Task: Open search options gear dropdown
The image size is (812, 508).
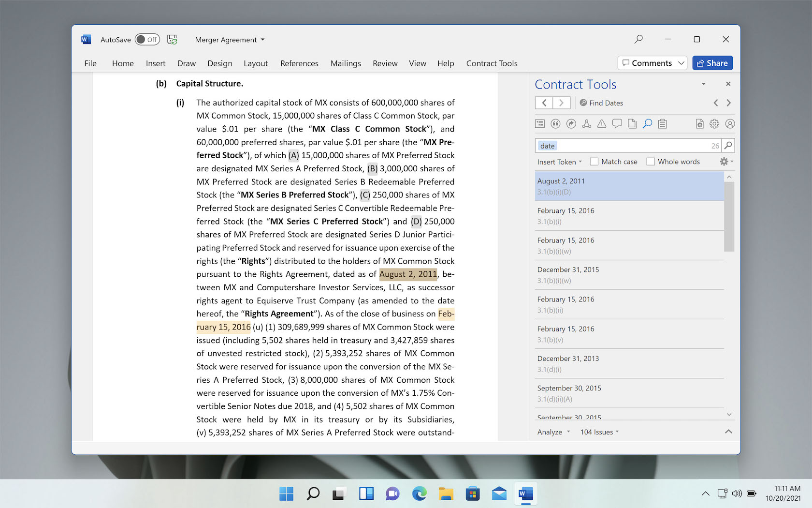Action: [726, 162]
